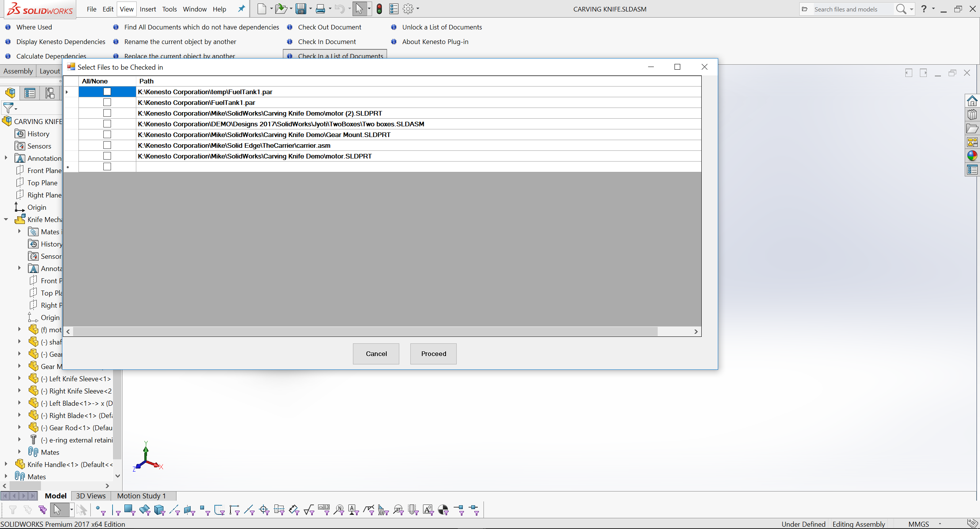Viewport: 980px width, 529px height.
Task: Open PropertyManager tab icon
Action: pyautogui.click(x=30, y=93)
